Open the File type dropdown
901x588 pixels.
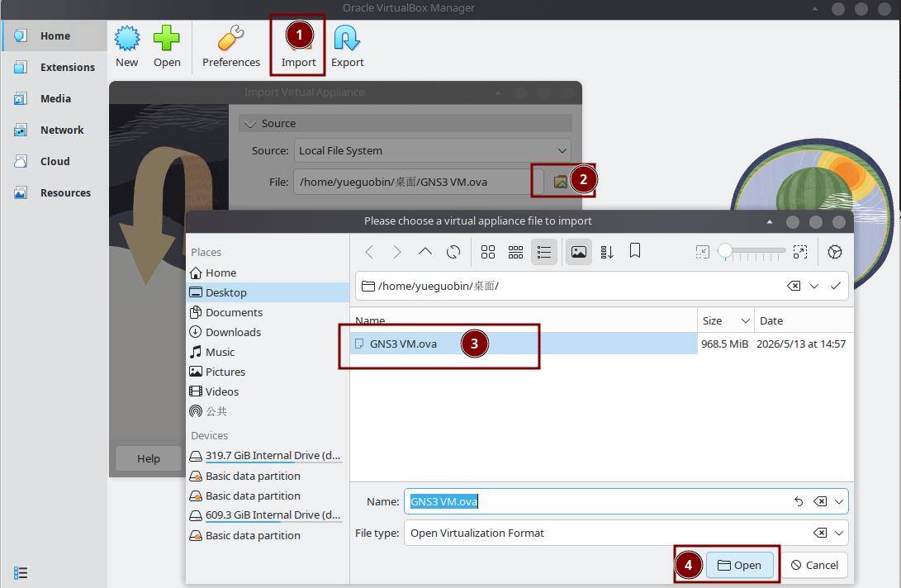coord(839,533)
